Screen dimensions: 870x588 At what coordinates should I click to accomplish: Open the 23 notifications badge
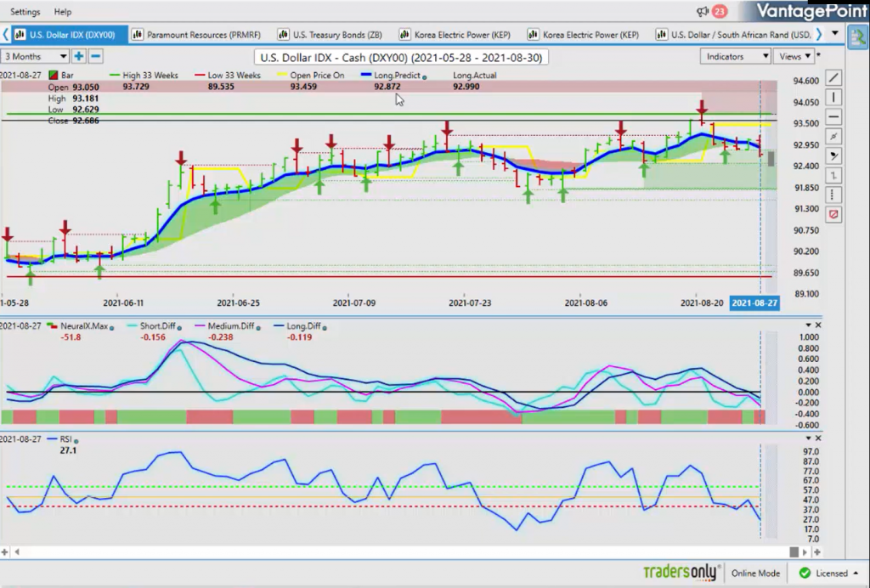[x=719, y=11]
